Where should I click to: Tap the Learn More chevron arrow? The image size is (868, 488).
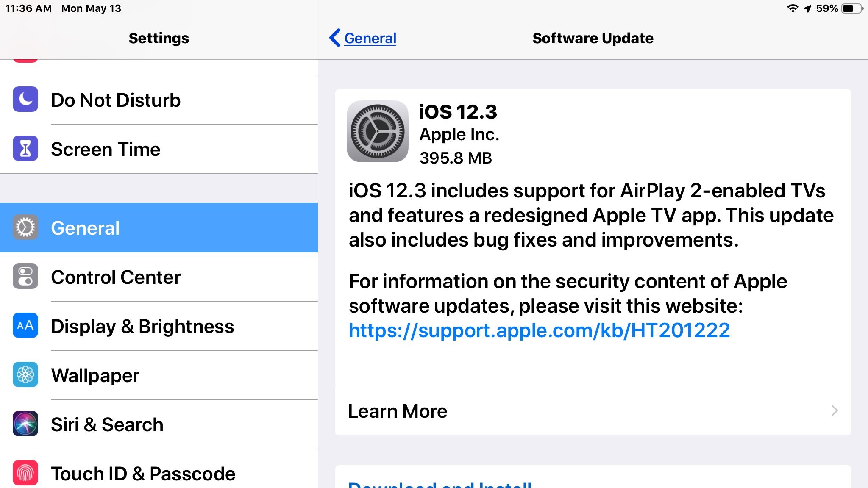click(835, 410)
